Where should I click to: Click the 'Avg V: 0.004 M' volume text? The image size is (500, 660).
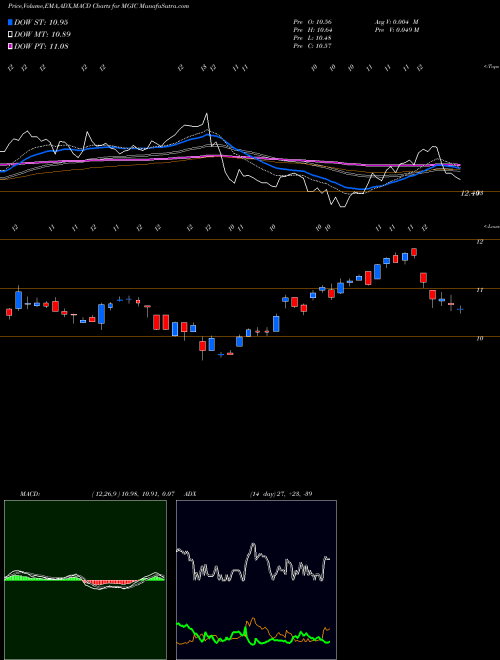[396, 22]
